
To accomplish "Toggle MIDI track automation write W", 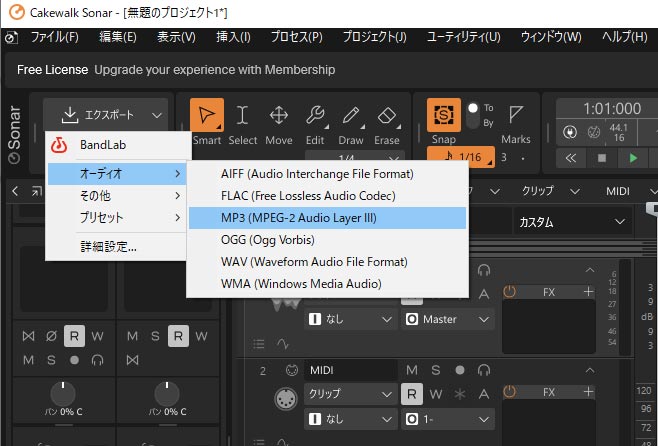I will tap(436, 394).
